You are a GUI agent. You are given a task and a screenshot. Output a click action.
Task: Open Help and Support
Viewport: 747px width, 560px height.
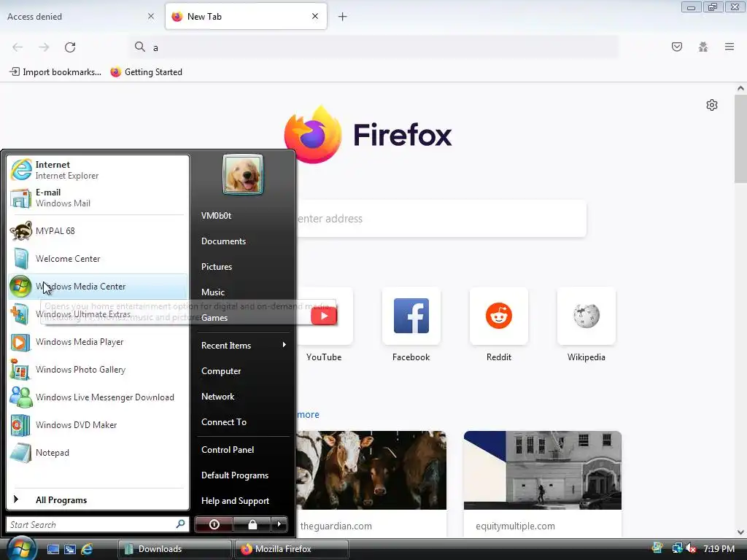point(243,500)
